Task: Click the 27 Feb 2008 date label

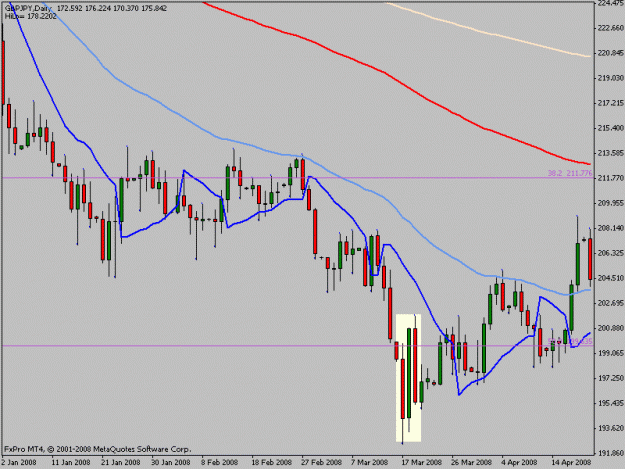Action: (322, 463)
